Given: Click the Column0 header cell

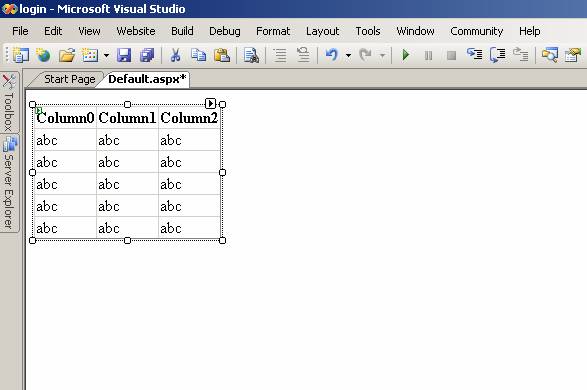Looking at the screenshot, I should [66, 118].
